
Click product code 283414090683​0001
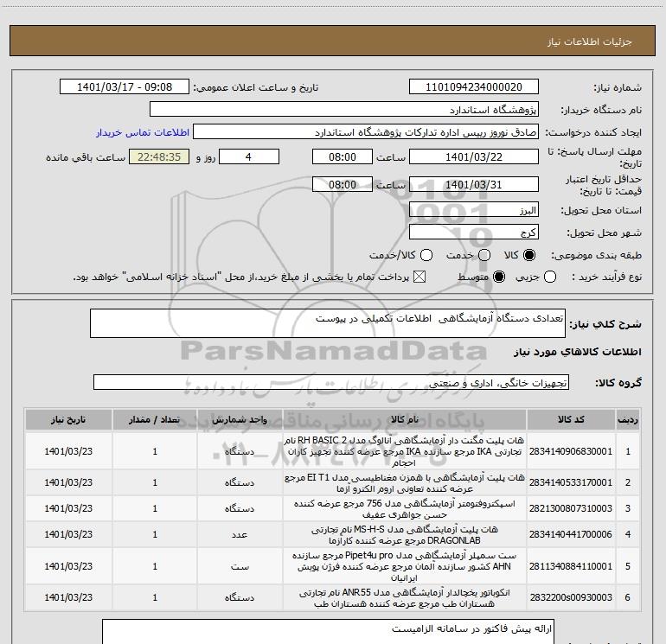(x=571, y=451)
